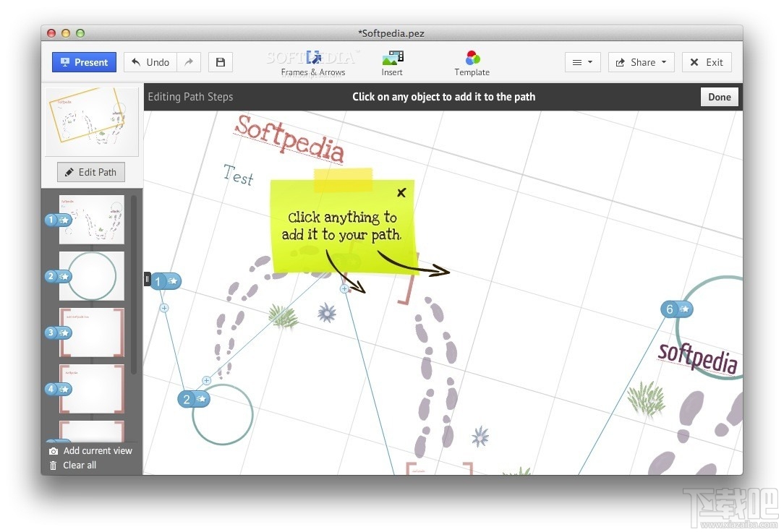This screenshot has width=784, height=532.
Task: Click the camera icon to add current view
Action: coord(54,450)
